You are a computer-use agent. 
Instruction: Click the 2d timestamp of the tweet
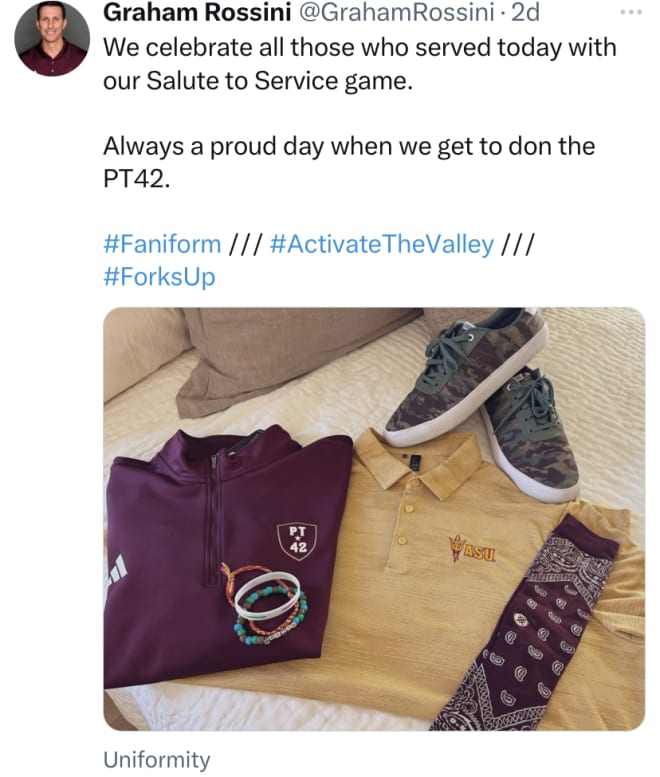525,12
